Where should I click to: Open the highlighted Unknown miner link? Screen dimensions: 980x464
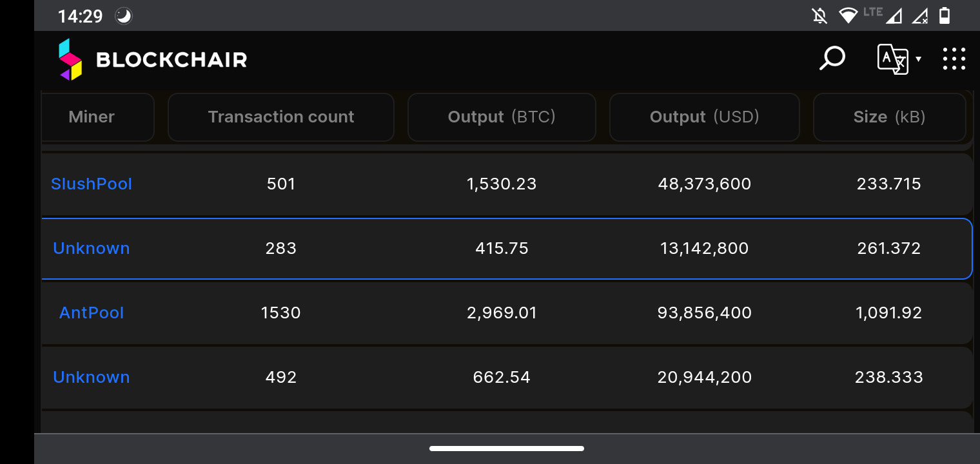coord(92,248)
